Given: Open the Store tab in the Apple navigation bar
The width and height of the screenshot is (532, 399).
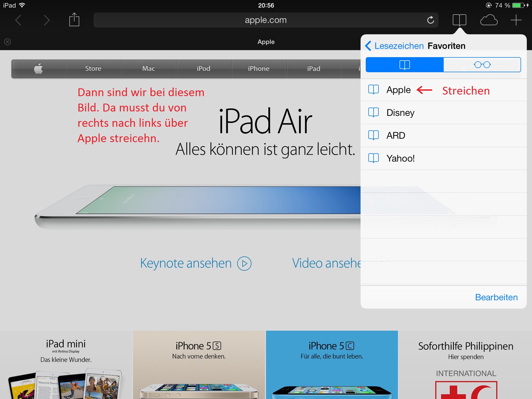Looking at the screenshot, I should (x=93, y=69).
